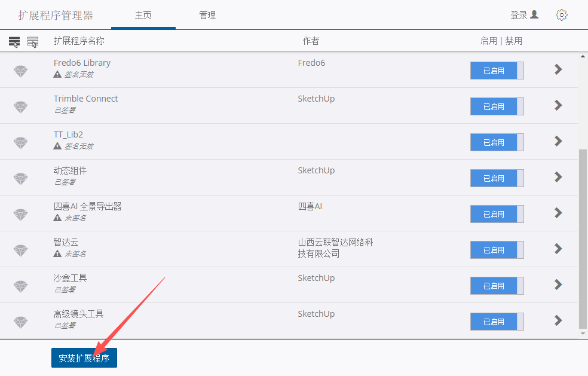
Task: Expand details chevron for Trimble Connect
Action: pyautogui.click(x=558, y=105)
